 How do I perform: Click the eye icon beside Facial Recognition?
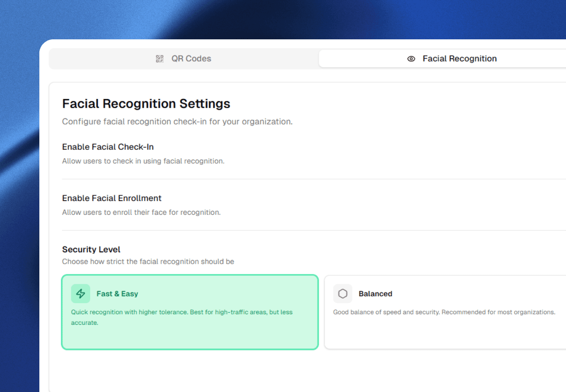tap(411, 59)
